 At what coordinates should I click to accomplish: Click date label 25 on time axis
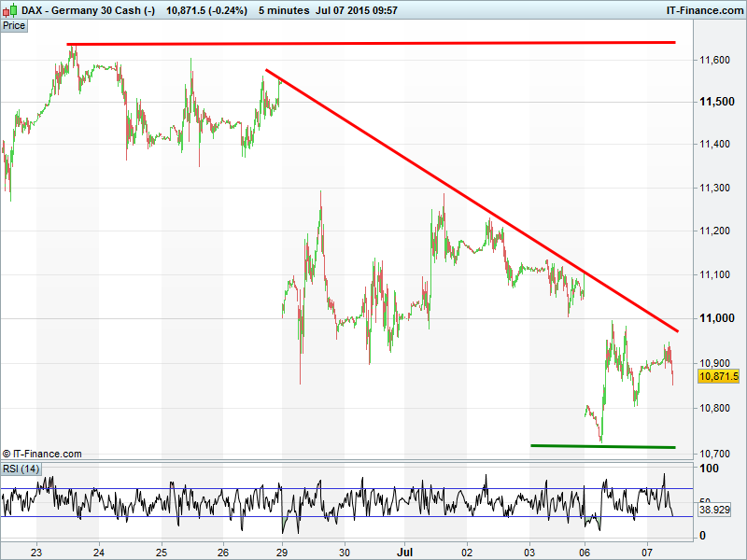162,553
